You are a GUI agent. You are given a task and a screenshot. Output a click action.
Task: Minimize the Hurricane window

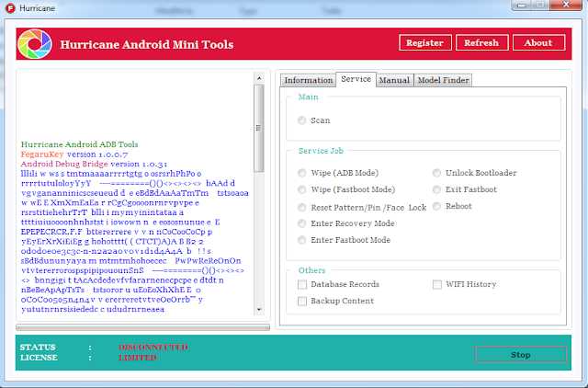coord(522,5)
